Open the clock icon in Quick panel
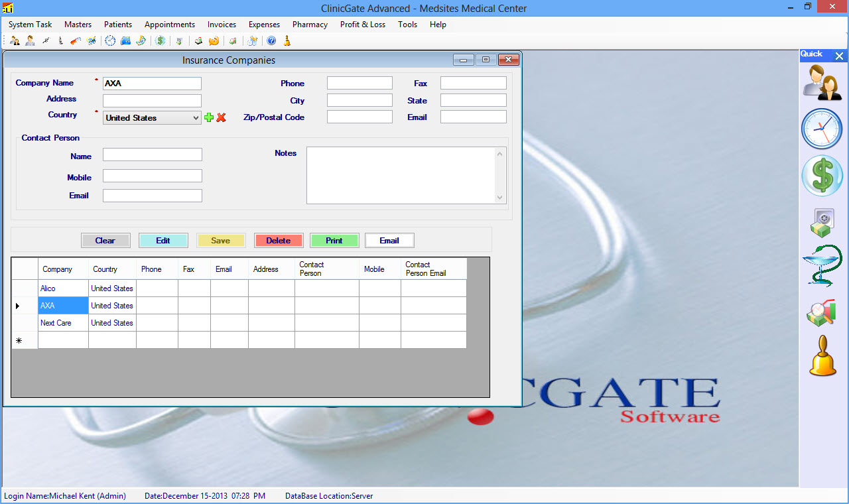849x504 pixels. 822,129
